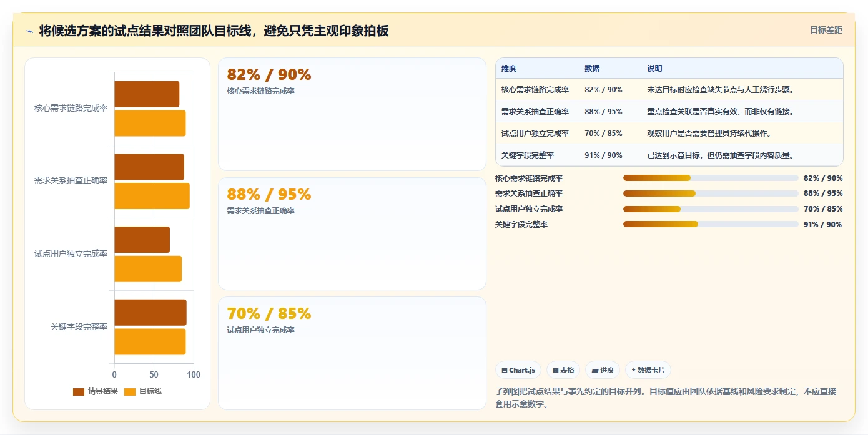Click the 核心需求链路完成率 label in the progress list
This screenshot has width=868, height=435.
coord(529,178)
